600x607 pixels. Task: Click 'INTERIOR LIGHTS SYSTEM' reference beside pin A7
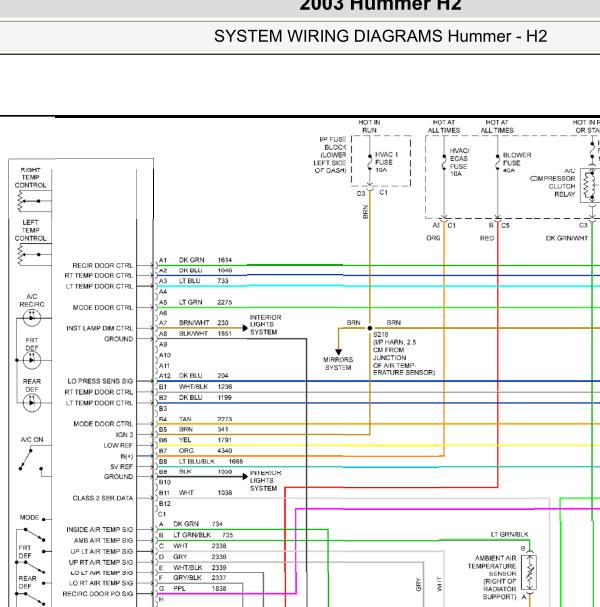(266, 325)
